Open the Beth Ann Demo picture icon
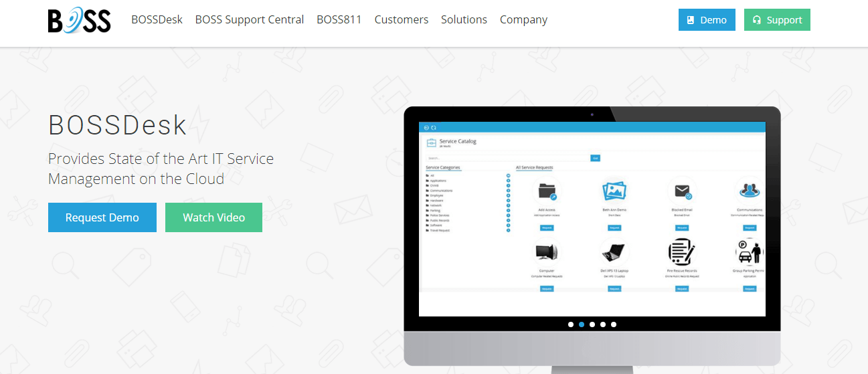Image resolution: width=868 pixels, height=374 pixels. 614,191
